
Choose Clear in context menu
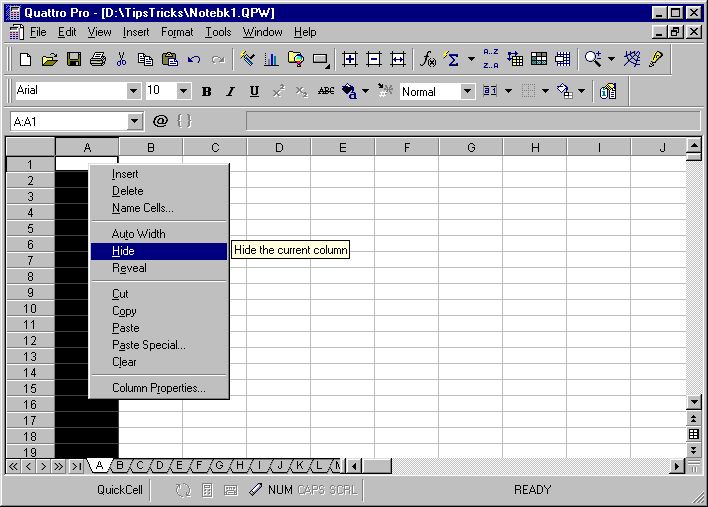(159, 362)
